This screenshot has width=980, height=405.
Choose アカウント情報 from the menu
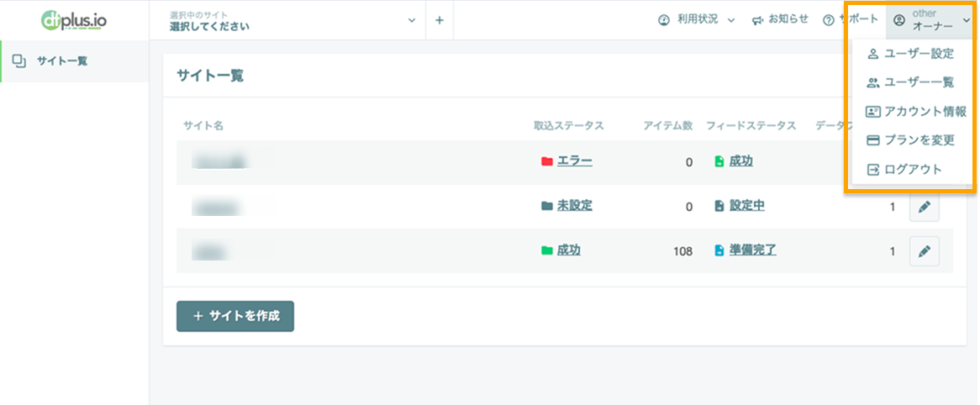pyautogui.click(x=916, y=112)
